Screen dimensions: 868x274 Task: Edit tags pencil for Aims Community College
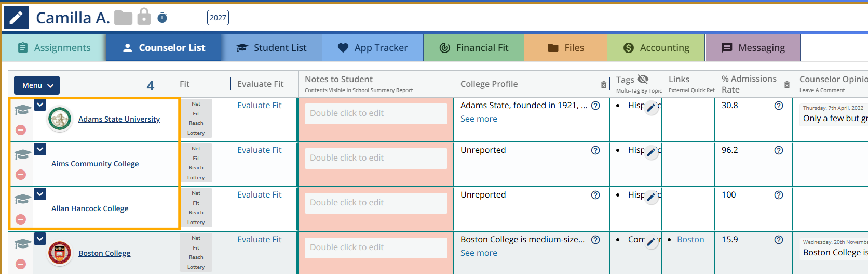click(652, 152)
